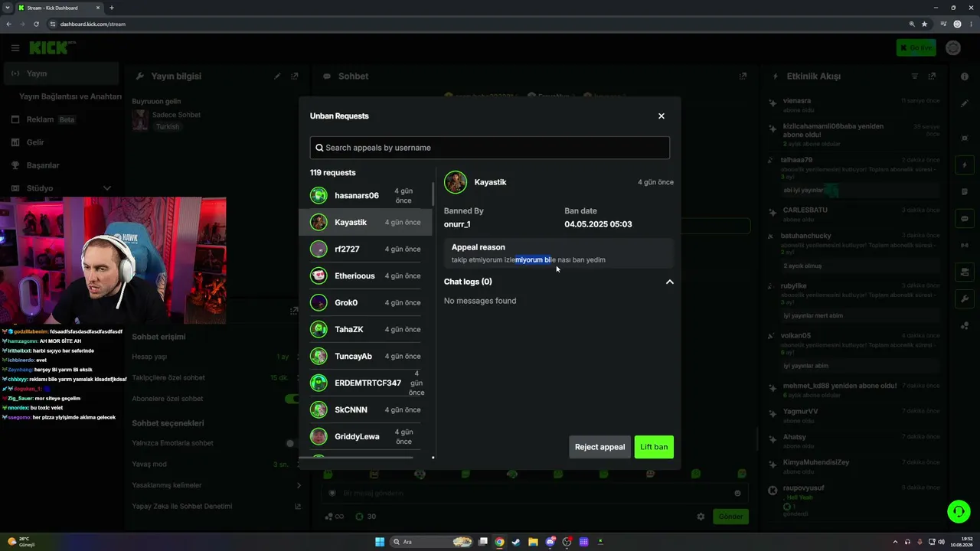Screen dimensions: 980x551
Task: Pop out the Yayın bilgisi panel
Action: [x=295, y=77]
